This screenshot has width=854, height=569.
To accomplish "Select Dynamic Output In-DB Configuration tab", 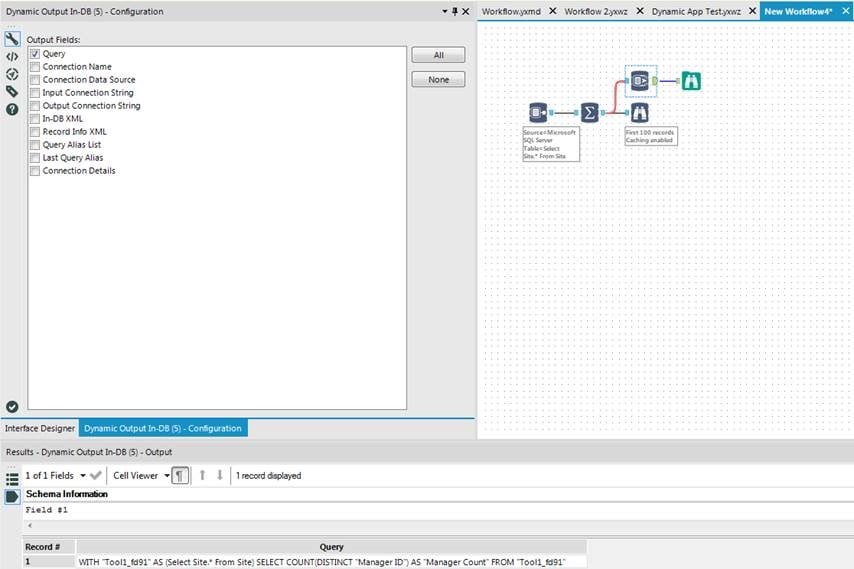I will point(163,428).
